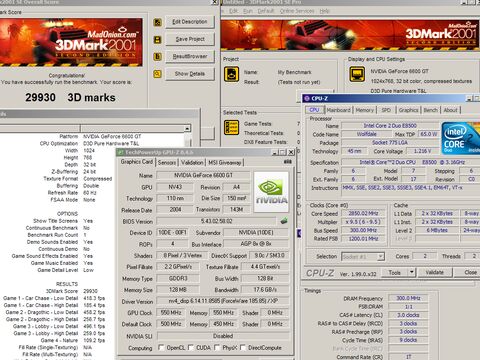Click the Save Project disk icon
The width and height of the screenshot is (480, 360).
click(157, 40)
